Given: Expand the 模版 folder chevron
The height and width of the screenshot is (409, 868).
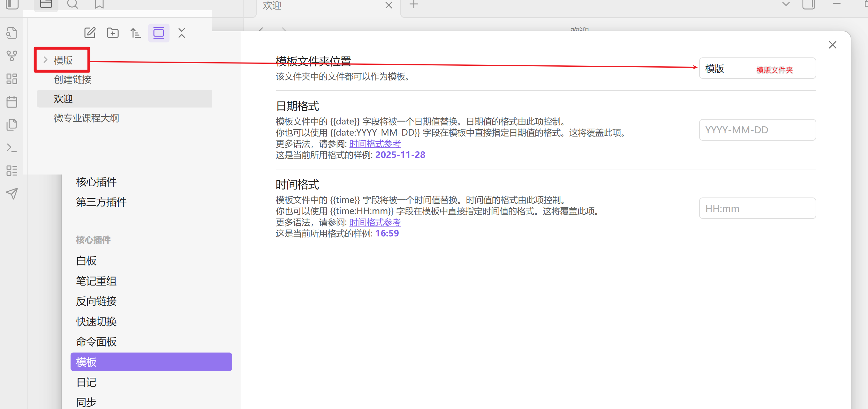Looking at the screenshot, I should 45,60.
